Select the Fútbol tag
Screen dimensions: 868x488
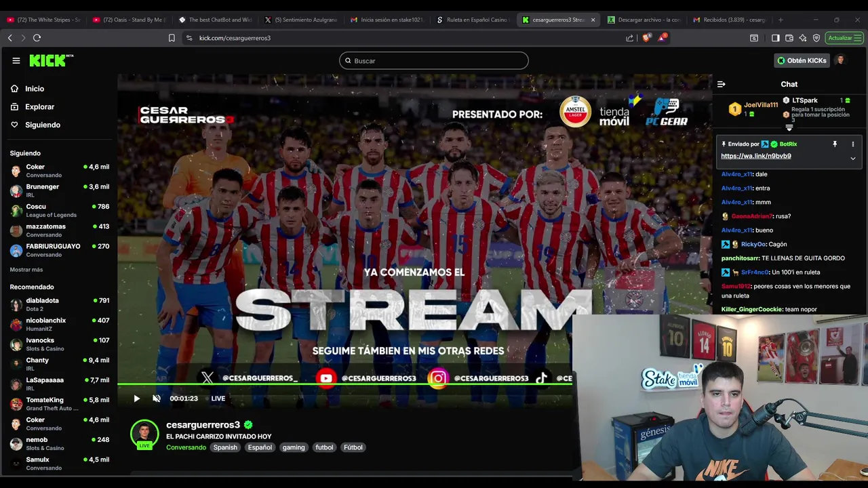pyautogui.click(x=353, y=447)
